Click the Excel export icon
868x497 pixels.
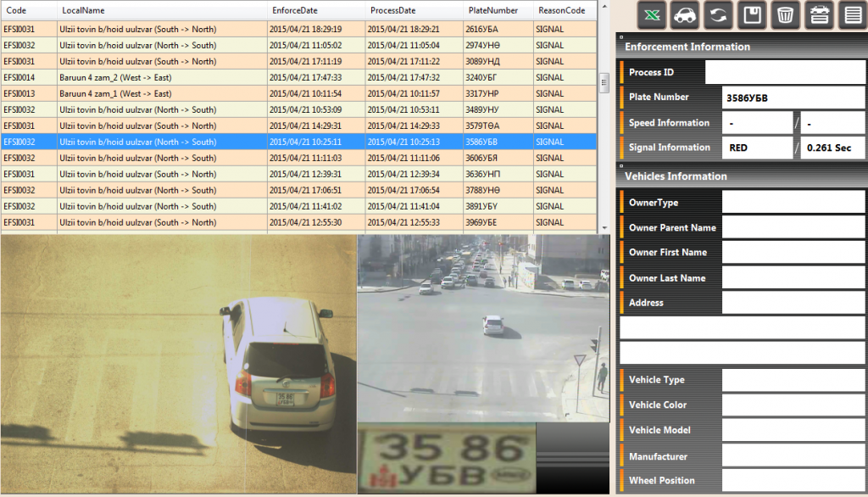[x=653, y=15]
